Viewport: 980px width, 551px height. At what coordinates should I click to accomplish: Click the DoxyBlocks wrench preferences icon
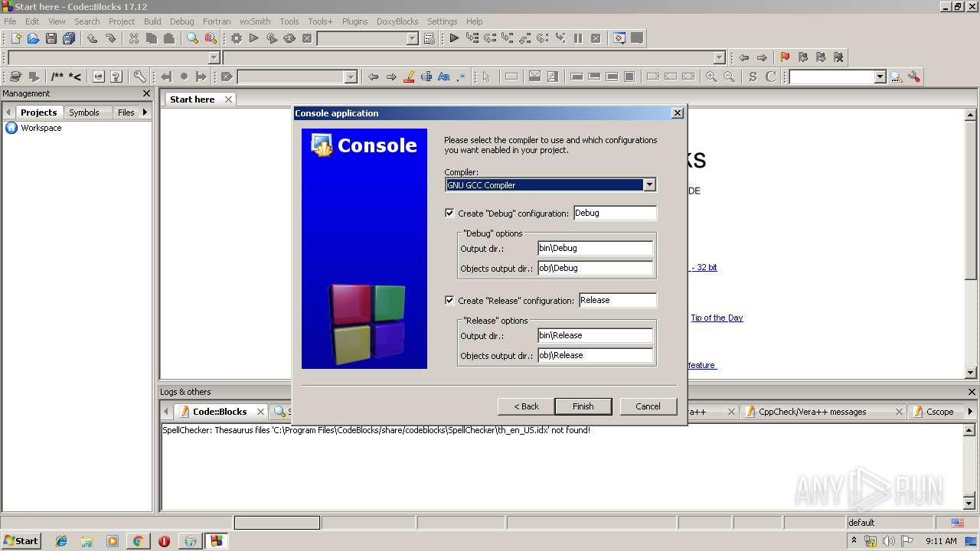[x=139, y=77]
